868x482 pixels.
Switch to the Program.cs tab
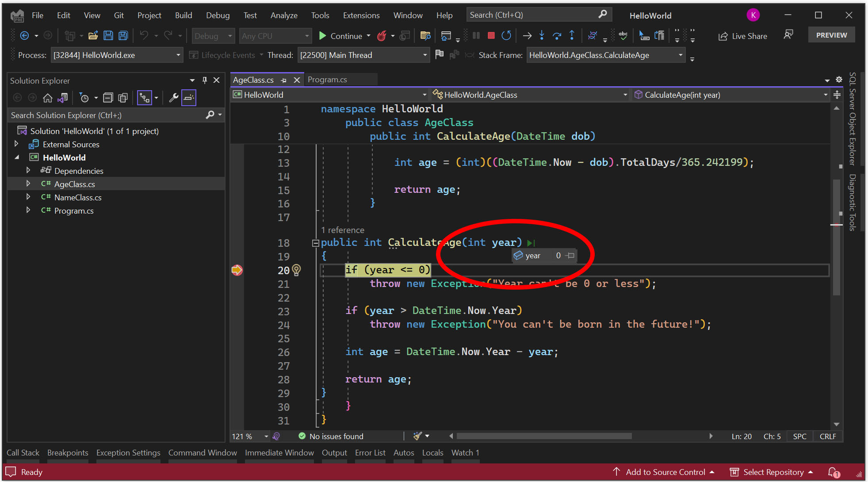[x=327, y=80]
